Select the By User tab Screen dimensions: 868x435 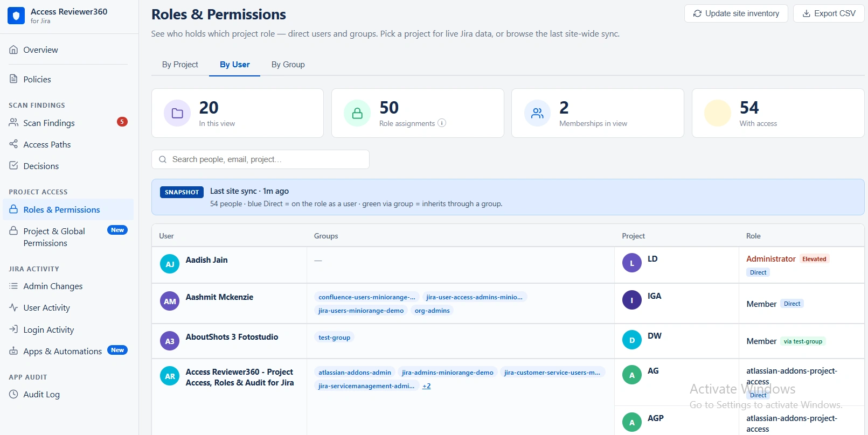(234, 65)
